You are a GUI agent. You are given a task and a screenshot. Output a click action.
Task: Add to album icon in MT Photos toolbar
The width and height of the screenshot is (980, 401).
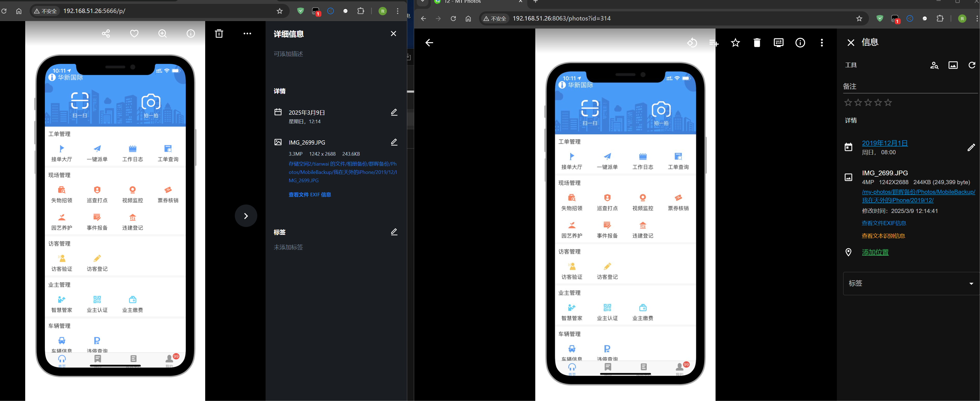tap(714, 43)
